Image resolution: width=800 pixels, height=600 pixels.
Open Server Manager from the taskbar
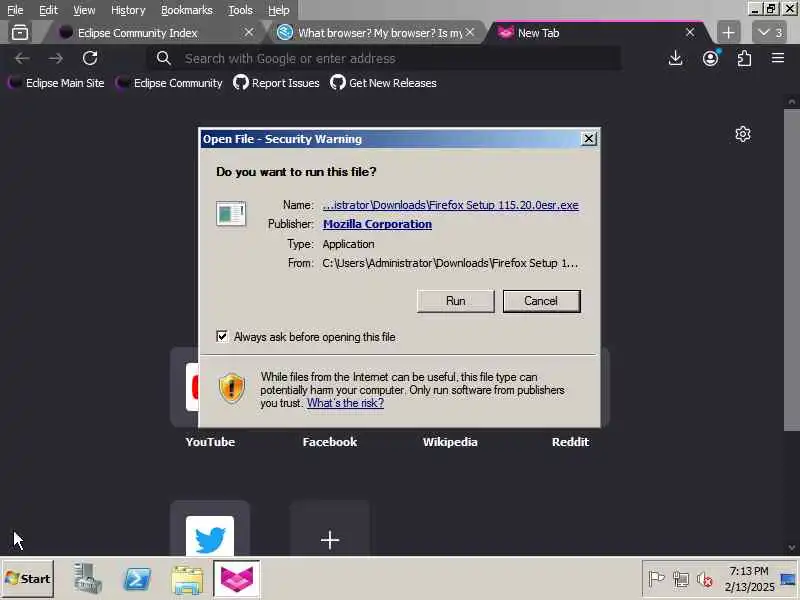[87, 579]
